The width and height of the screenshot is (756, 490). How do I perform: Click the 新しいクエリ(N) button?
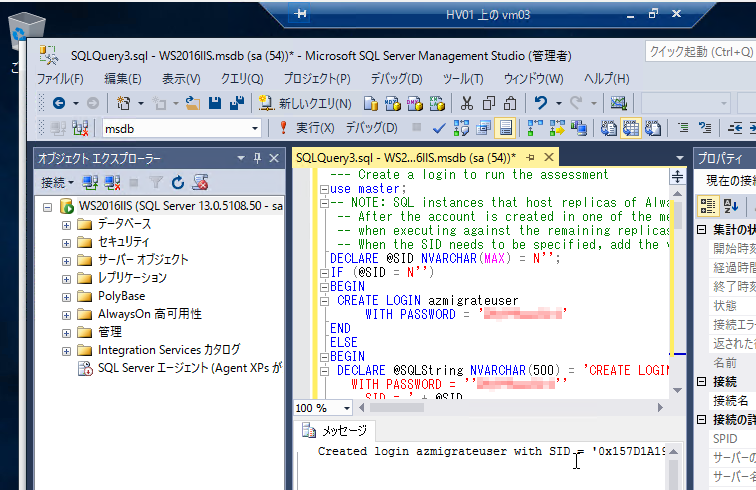[305, 103]
